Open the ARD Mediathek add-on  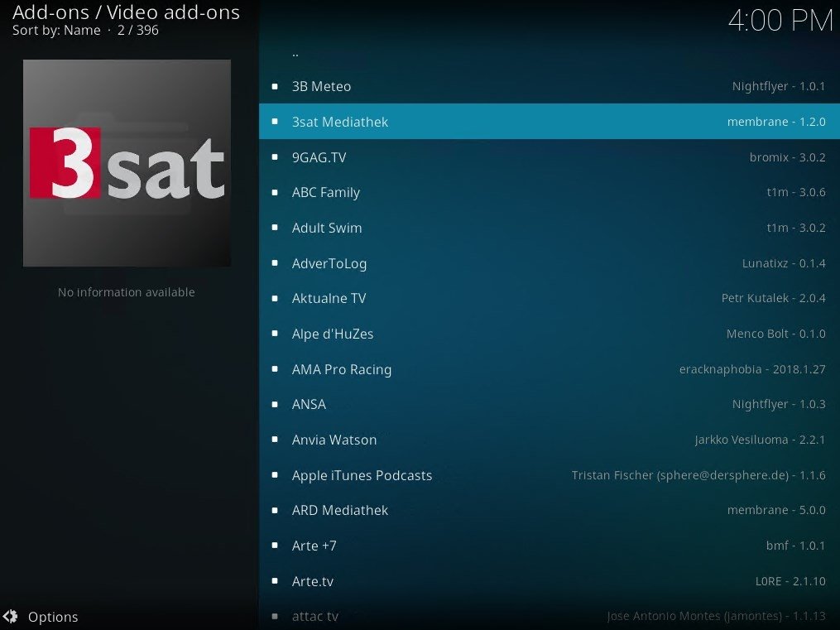(550, 511)
